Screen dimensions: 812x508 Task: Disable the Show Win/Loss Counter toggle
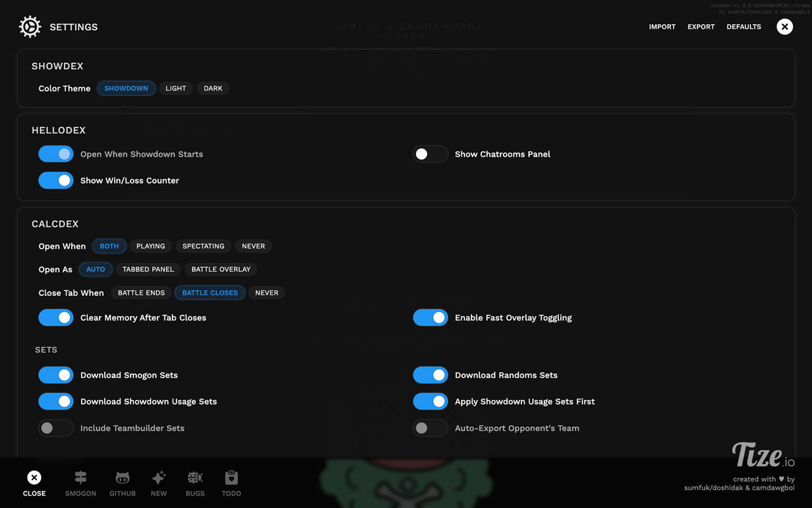point(56,180)
